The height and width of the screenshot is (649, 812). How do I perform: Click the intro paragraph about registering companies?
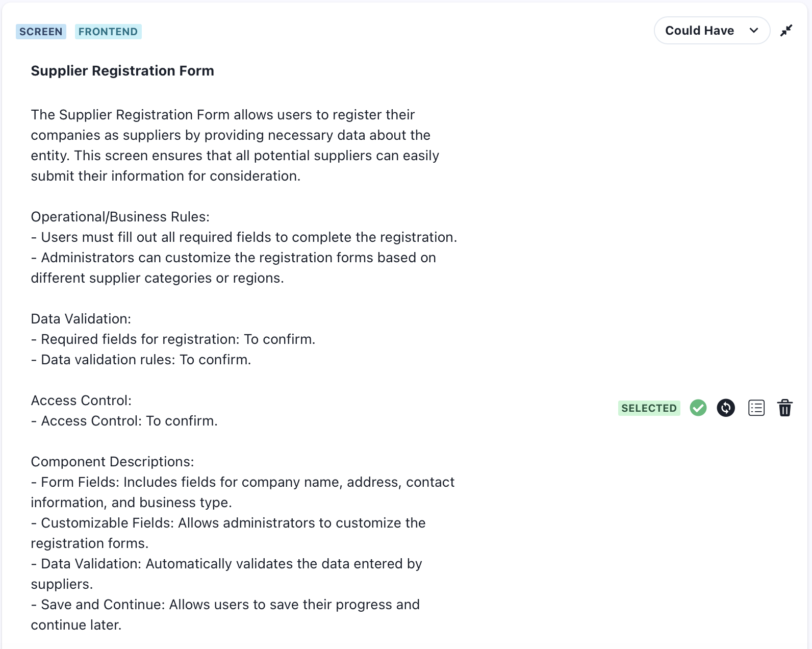235,145
